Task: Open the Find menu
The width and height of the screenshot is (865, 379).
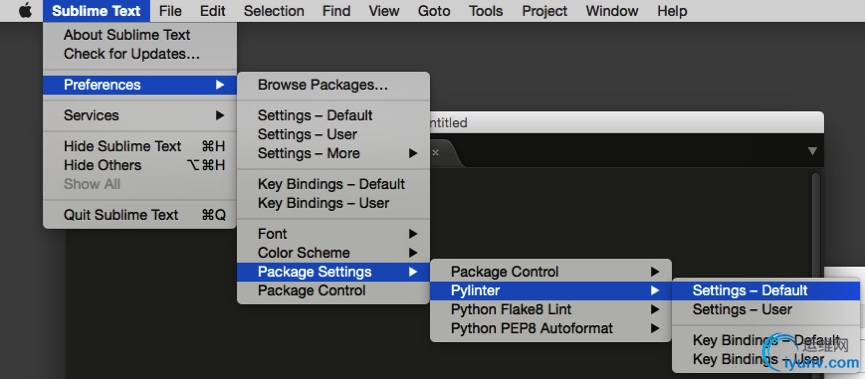Action: tap(336, 10)
